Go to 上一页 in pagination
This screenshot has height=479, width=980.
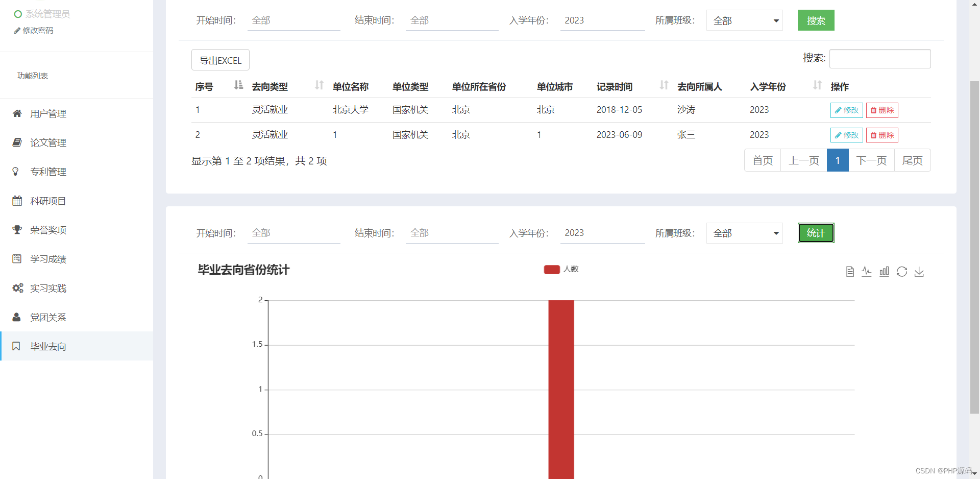804,160
